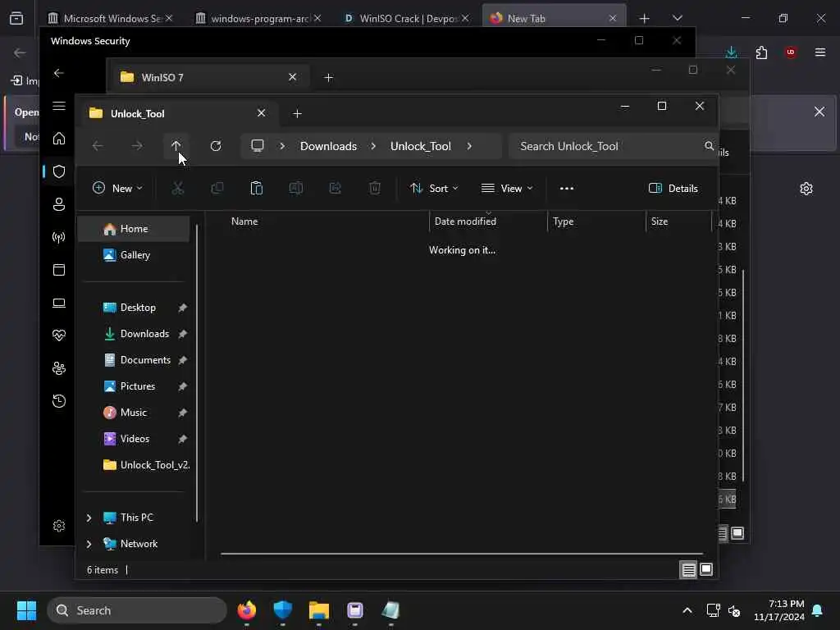Open Windows Security hamburger menu
This screenshot has width=840, height=630.
point(59,106)
